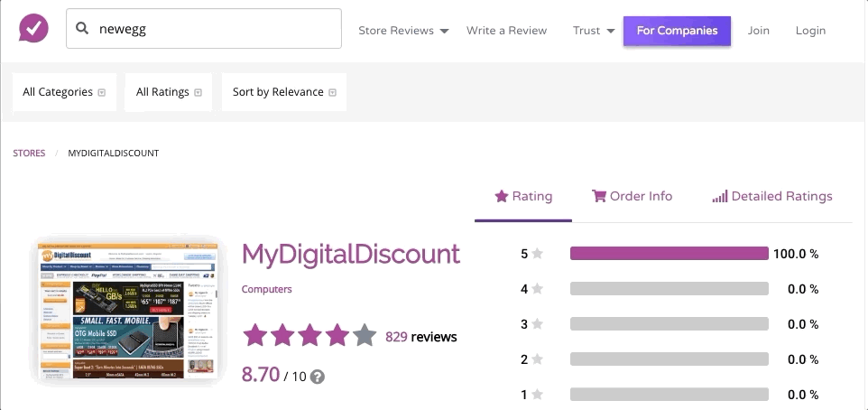Click the Login link
This screenshot has height=410, width=868.
point(810,31)
